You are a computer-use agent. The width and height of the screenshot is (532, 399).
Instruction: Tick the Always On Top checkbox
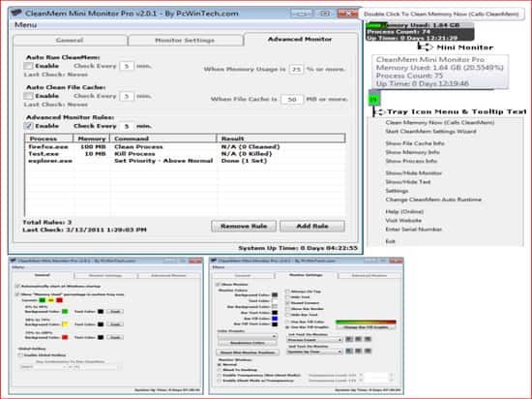[287, 292]
